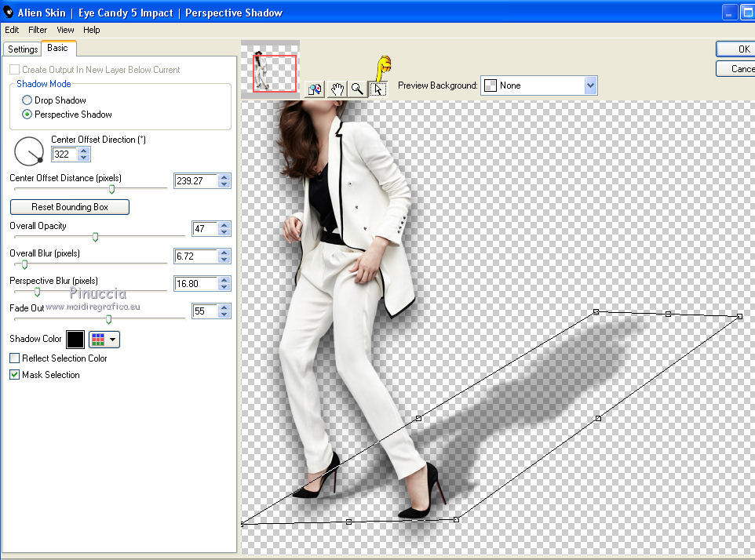Click the show original preview toggle icon

click(x=315, y=89)
